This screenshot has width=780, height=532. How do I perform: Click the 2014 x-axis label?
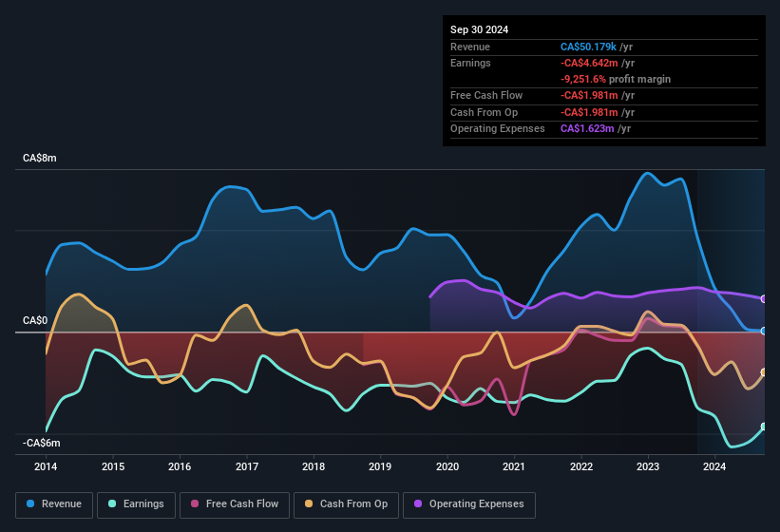(x=46, y=466)
